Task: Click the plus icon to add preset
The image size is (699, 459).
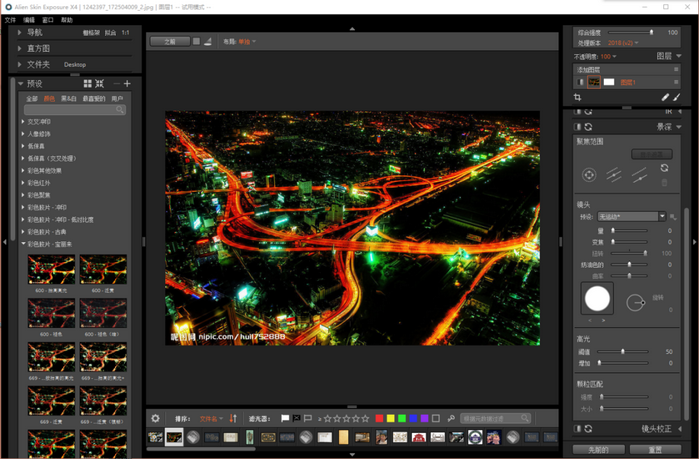Action: [127, 84]
